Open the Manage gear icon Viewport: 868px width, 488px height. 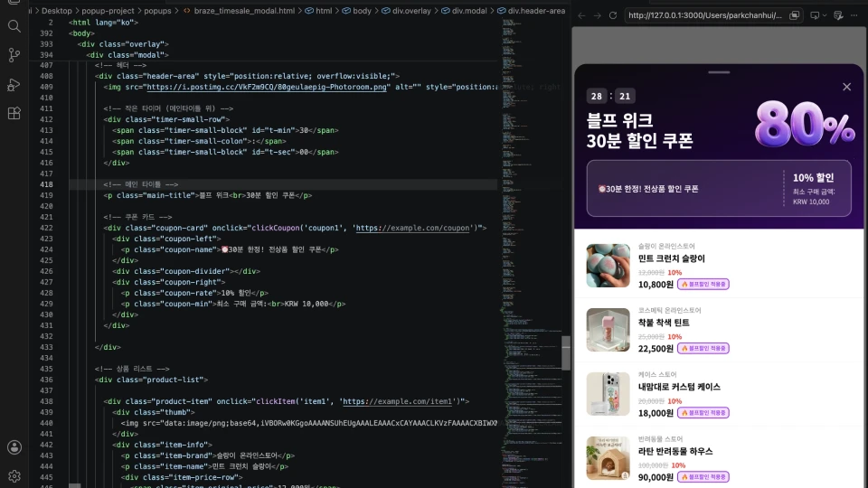pos(14,476)
